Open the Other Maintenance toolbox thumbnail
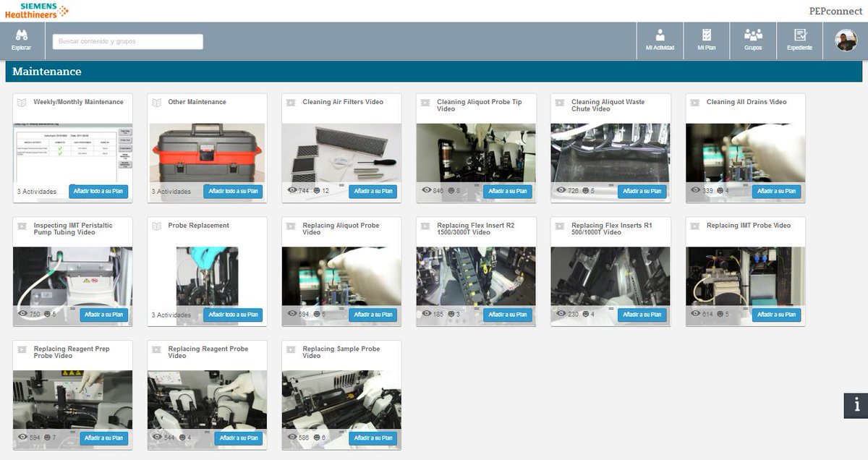This screenshot has height=460, width=868. 208,153
